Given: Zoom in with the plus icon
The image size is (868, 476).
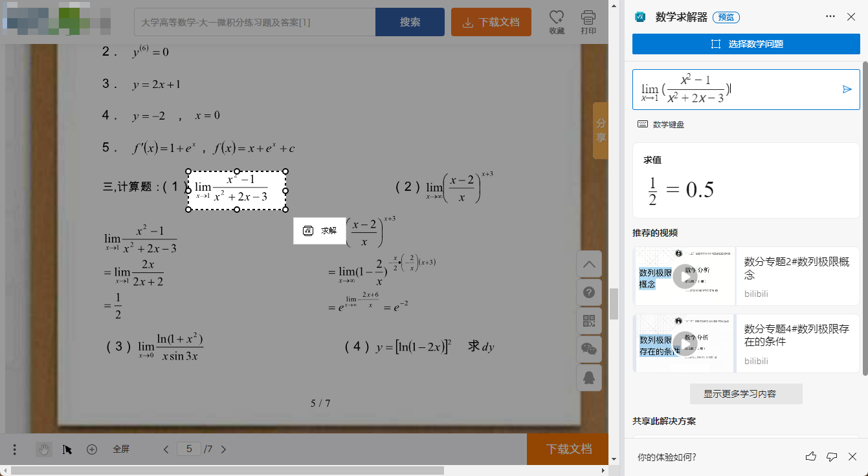Looking at the screenshot, I should pyautogui.click(x=91, y=449).
